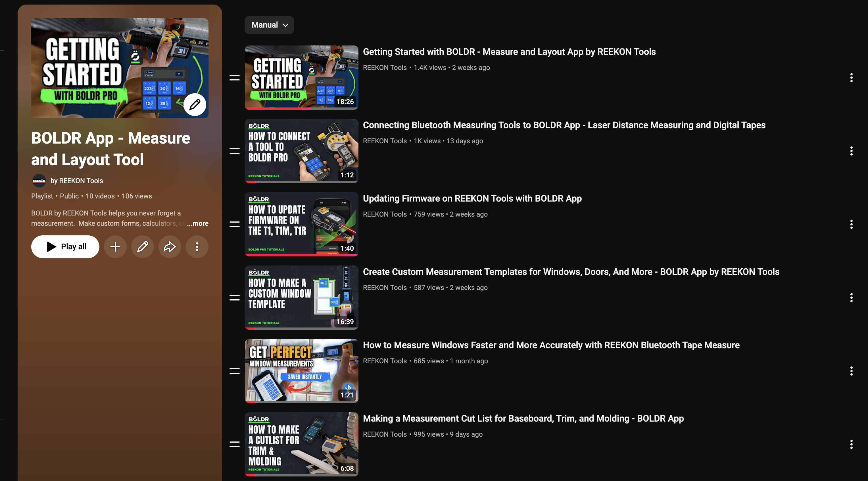Open playlist edit pencil button beside plus

point(143,246)
